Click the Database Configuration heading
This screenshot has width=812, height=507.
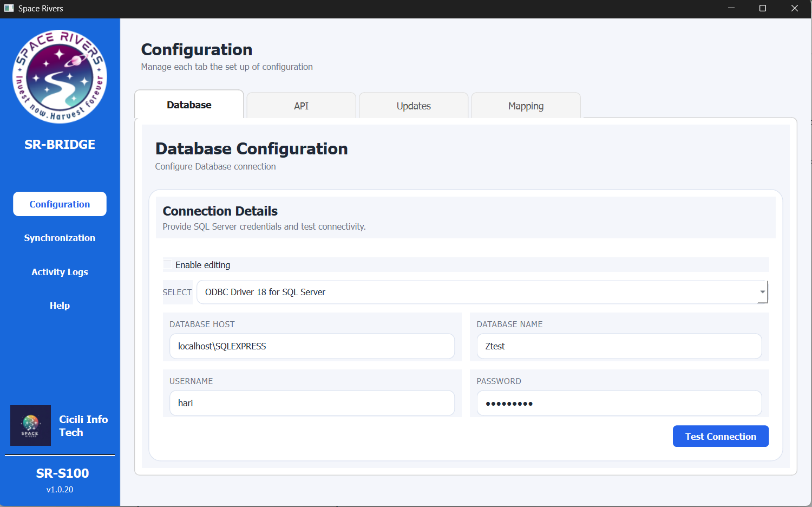coord(251,148)
